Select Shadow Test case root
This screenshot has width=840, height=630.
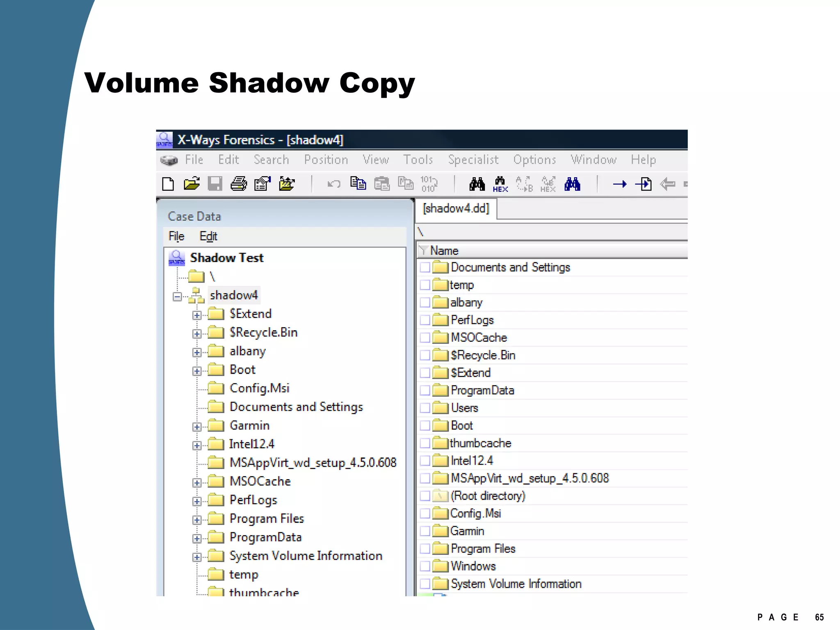227,258
